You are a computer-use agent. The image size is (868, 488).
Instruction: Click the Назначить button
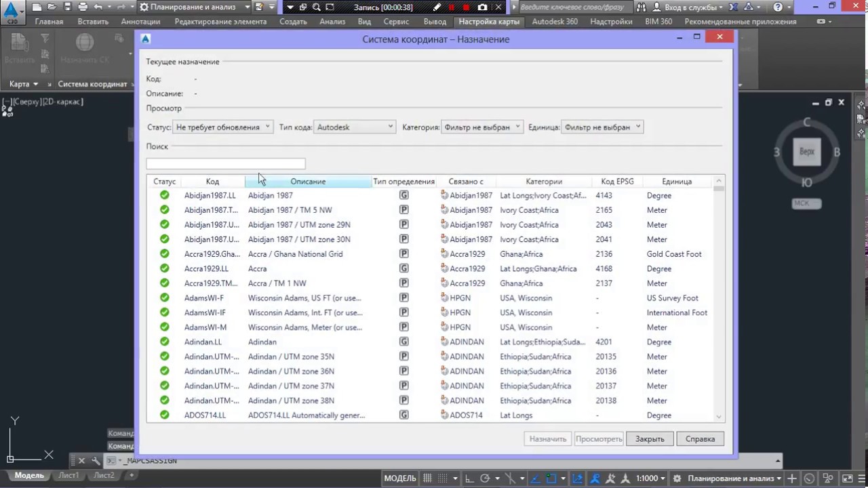click(548, 439)
